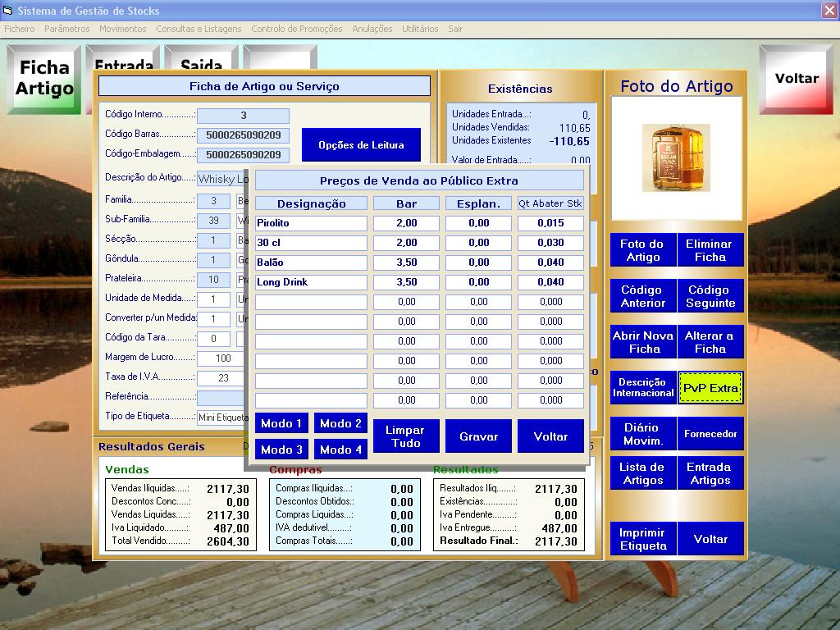Open Controlo de Promoções menu
This screenshot has height=630, width=840.
[296, 29]
